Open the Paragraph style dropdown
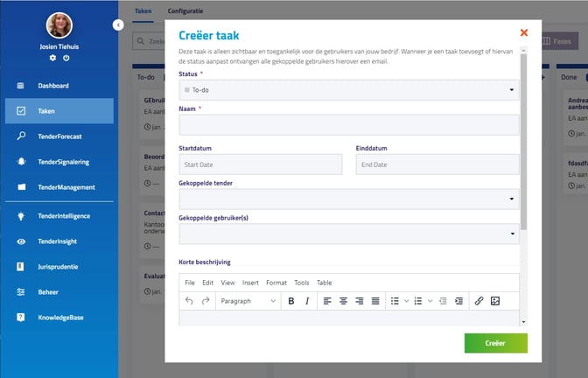This screenshot has width=588, height=378. (x=248, y=301)
